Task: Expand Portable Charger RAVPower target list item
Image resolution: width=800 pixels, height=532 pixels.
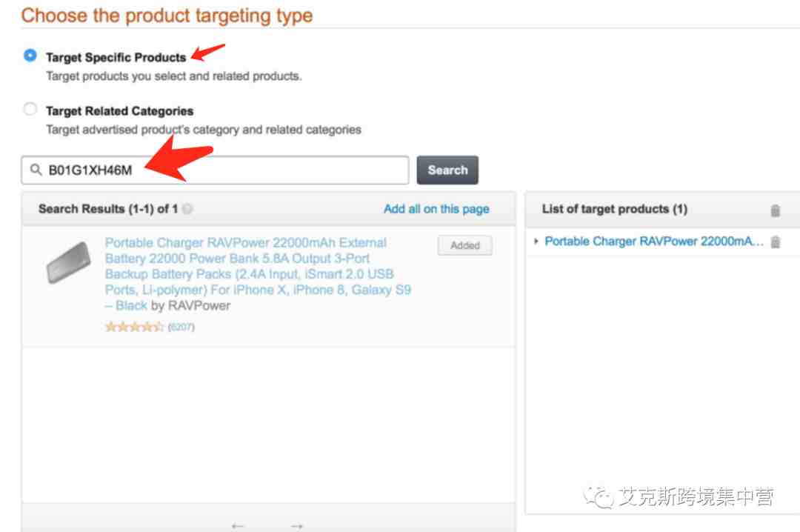Action: pyautogui.click(x=536, y=241)
